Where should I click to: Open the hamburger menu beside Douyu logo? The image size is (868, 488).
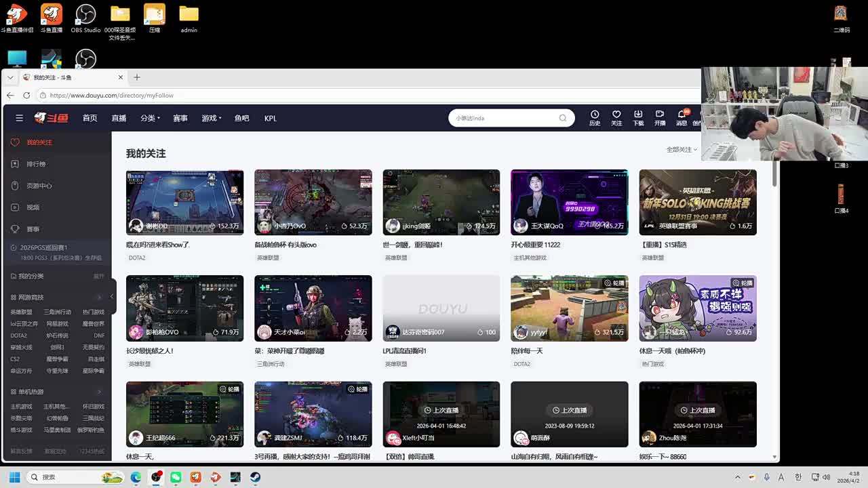pos(19,118)
